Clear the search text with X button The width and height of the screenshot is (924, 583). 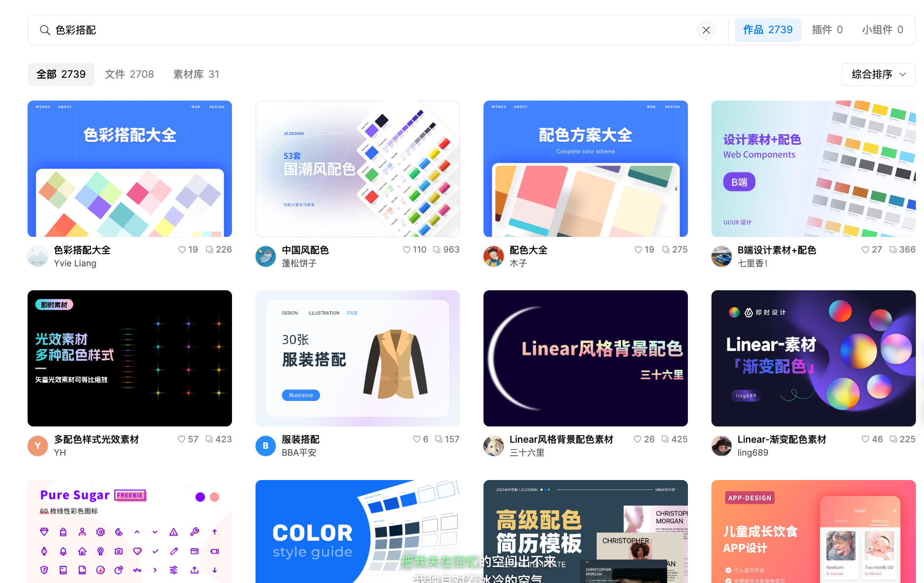pos(706,30)
